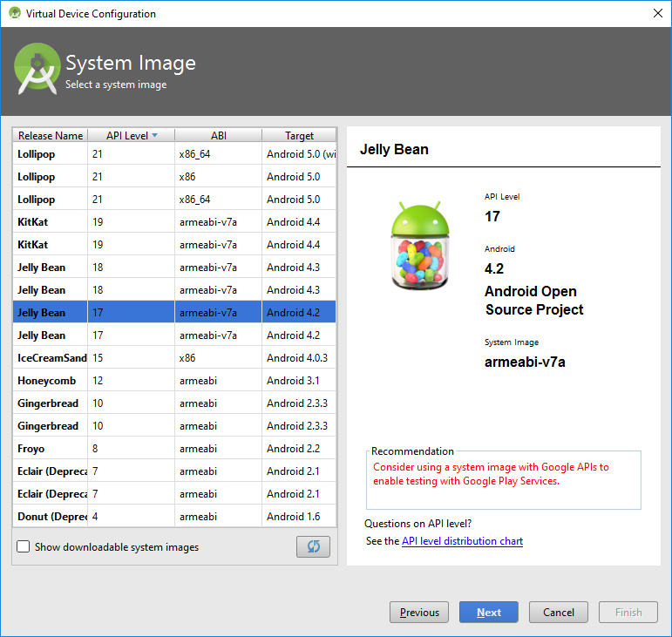Click the Android Open Source Project label
This screenshot has height=637, width=672.
click(x=534, y=301)
